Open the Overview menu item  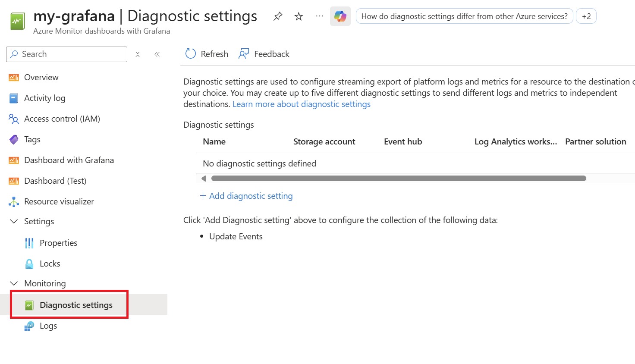tap(41, 77)
